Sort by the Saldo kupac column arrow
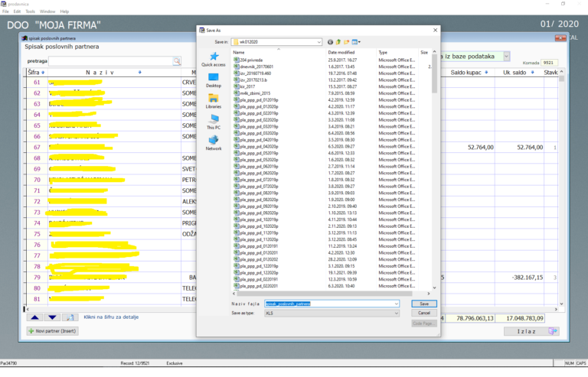 (486, 72)
